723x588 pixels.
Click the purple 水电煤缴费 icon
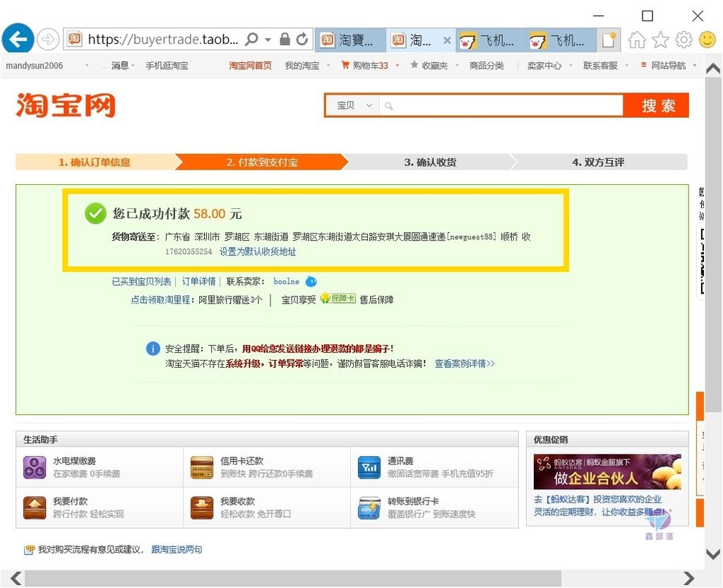pos(35,467)
